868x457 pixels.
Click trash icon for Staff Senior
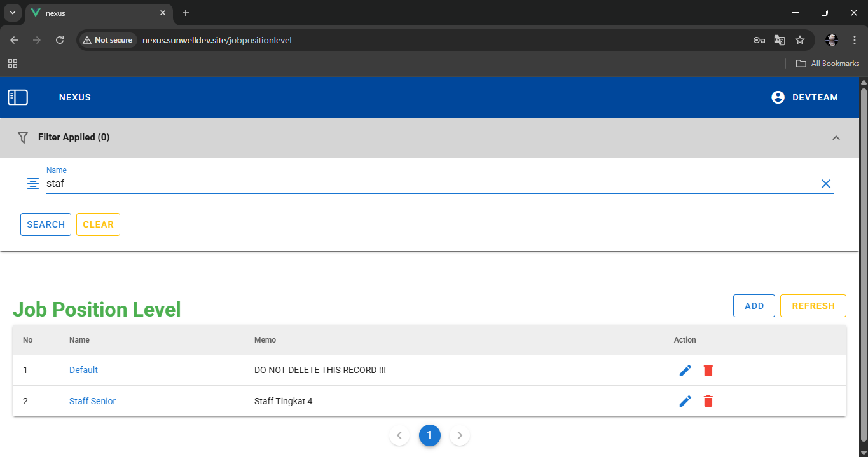click(x=708, y=401)
